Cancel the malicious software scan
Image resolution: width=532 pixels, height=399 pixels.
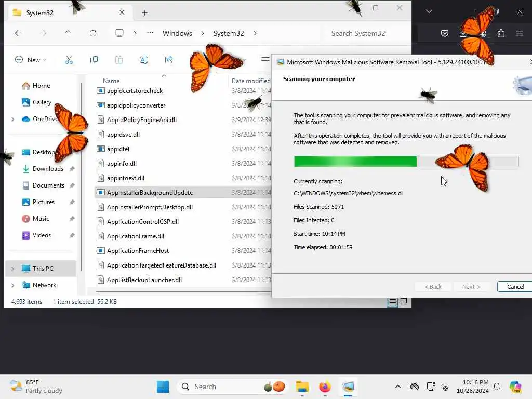(x=515, y=287)
